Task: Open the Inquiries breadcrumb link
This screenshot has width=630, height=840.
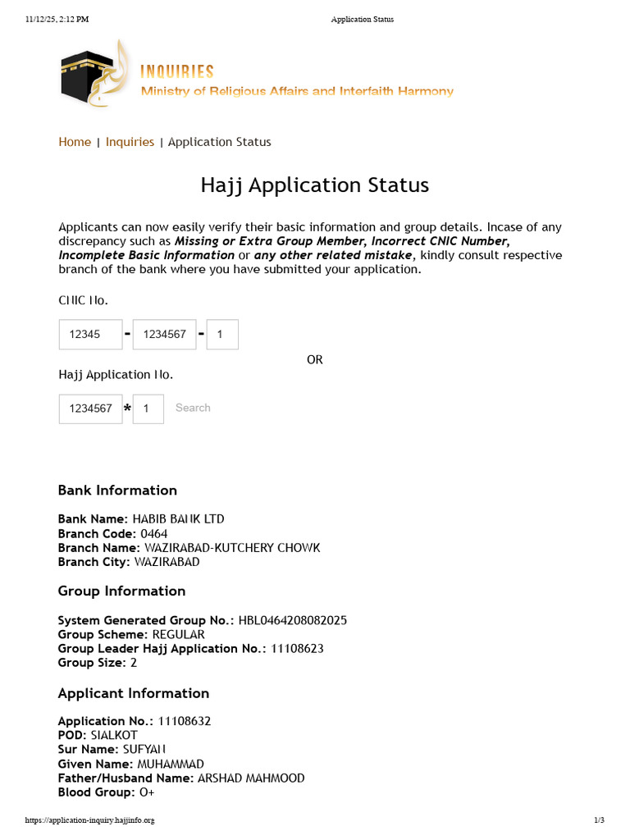Action: [x=130, y=142]
